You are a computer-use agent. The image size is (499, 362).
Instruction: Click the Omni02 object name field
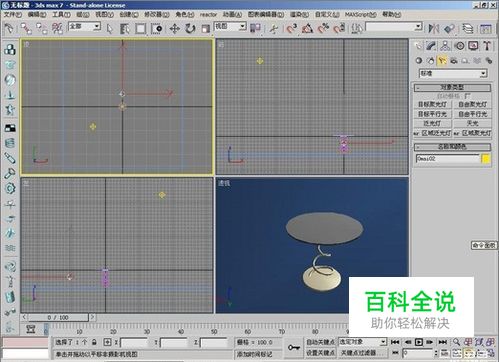point(447,159)
